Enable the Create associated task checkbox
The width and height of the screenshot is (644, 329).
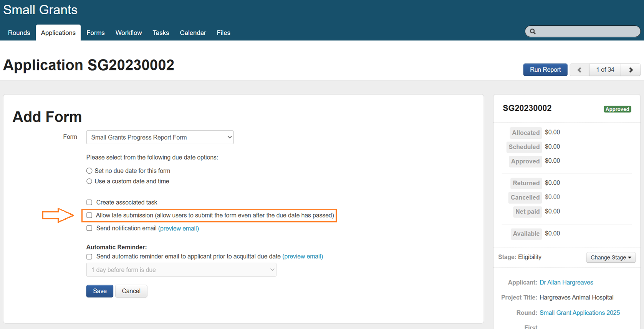click(89, 202)
